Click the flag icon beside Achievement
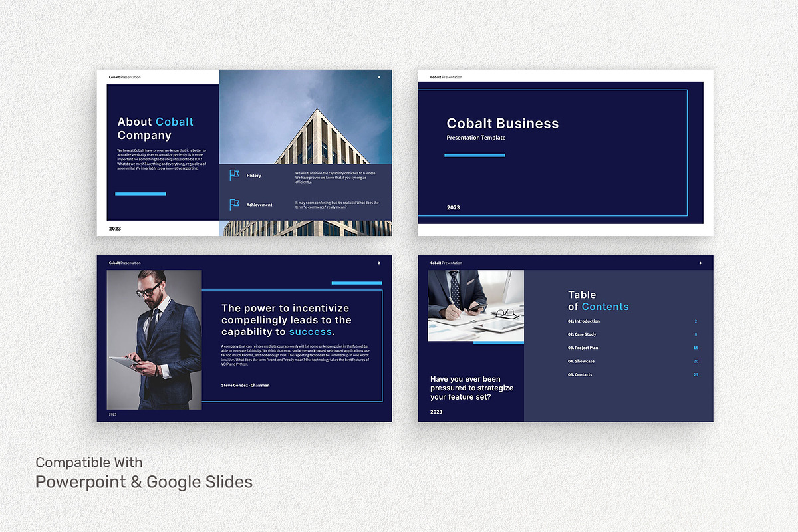The width and height of the screenshot is (798, 532). (x=234, y=205)
